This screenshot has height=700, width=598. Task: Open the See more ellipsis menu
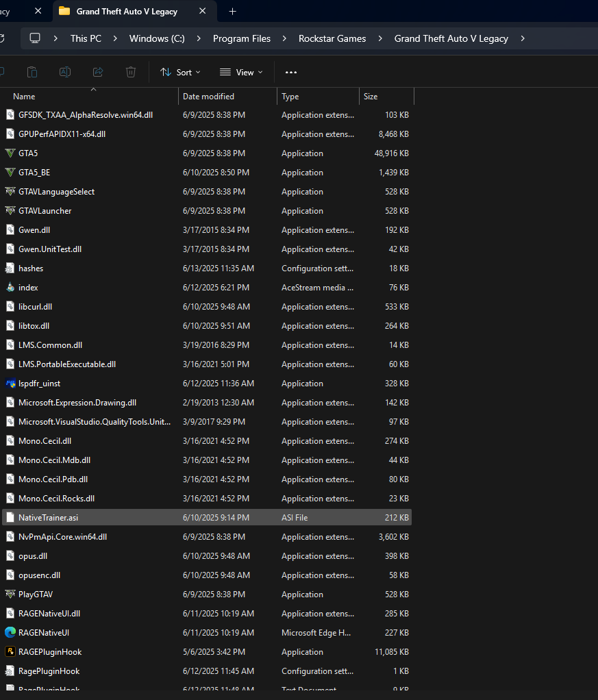291,72
